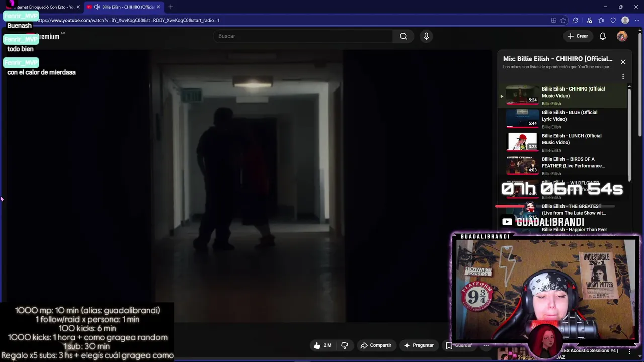Close the Mix playlist panel
The image size is (644, 362).
click(623, 62)
